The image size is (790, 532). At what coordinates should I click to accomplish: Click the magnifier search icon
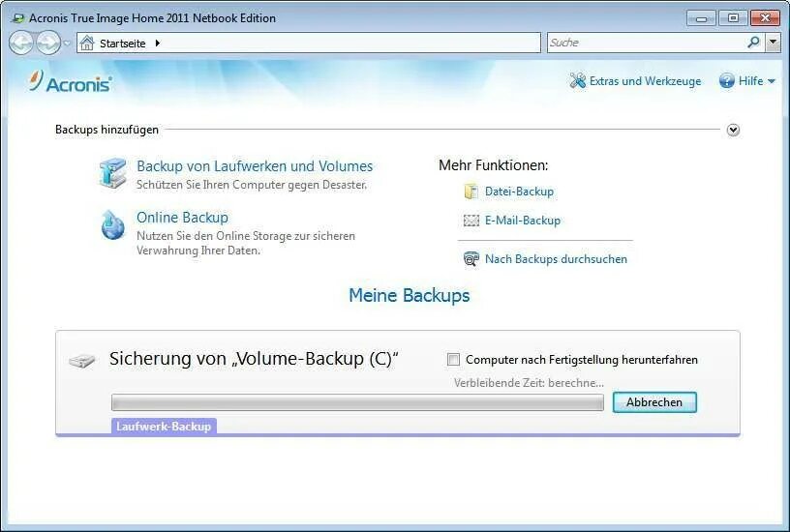click(754, 43)
